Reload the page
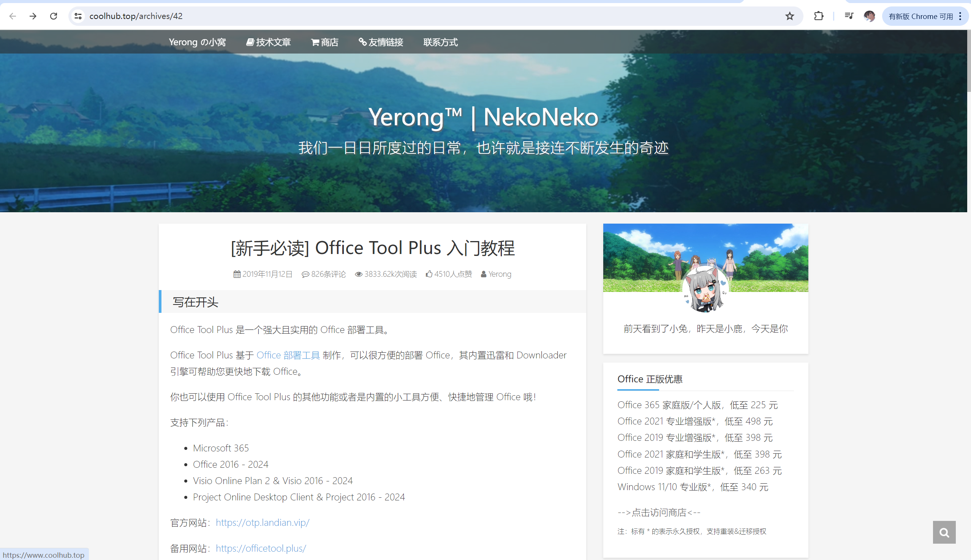Image resolution: width=971 pixels, height=560 pixels. (x=54, y=16)
